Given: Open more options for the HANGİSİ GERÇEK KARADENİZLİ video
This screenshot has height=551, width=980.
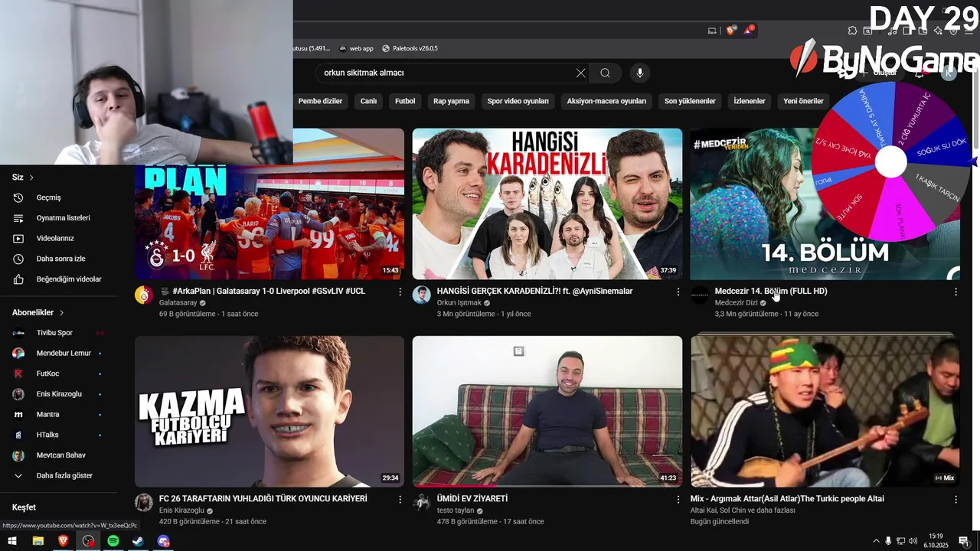Looking at the screenshot, I should [x=678, y=292].
